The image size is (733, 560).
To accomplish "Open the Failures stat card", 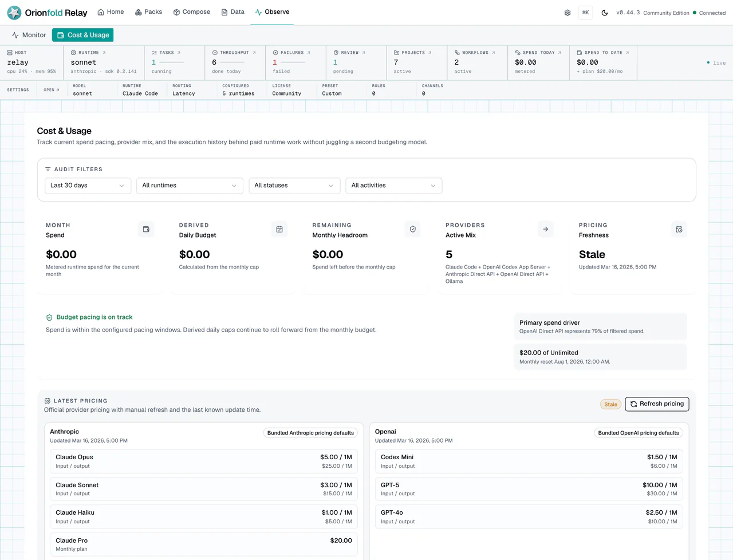I will (x=295, y=62).
